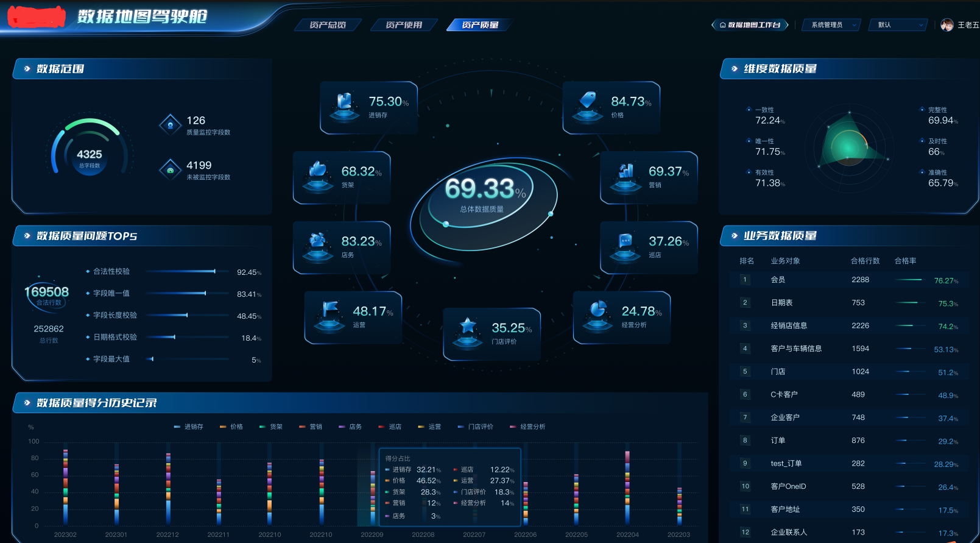Screen dimensions: 980x543
Task: Click the 货架 thumbs-up icon
Action: coord(318,176)
